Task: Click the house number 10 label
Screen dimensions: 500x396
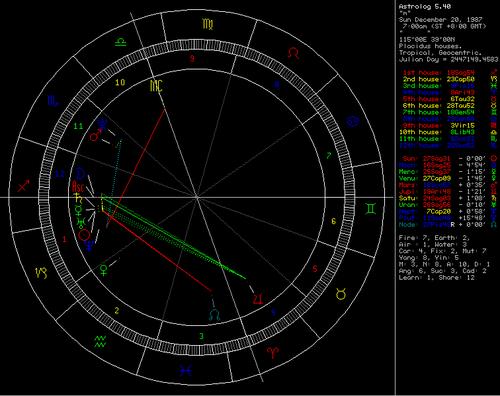Action: point(120,82)
